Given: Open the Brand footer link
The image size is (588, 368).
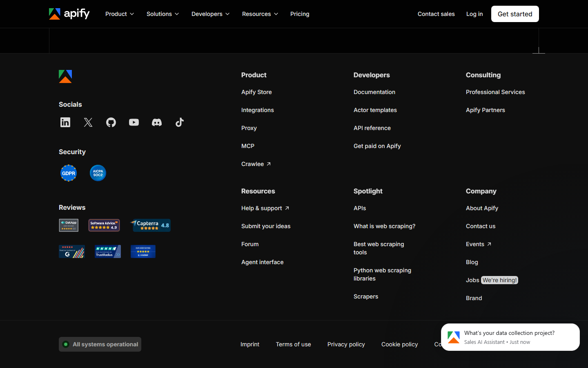Looking at the screenshot, I should click(x=474, y=298).
